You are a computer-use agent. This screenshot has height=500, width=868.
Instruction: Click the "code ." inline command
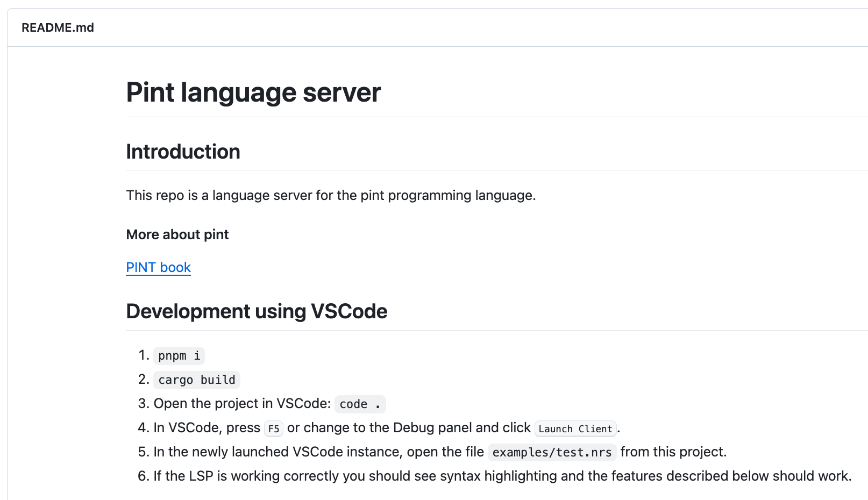point(360,404)
